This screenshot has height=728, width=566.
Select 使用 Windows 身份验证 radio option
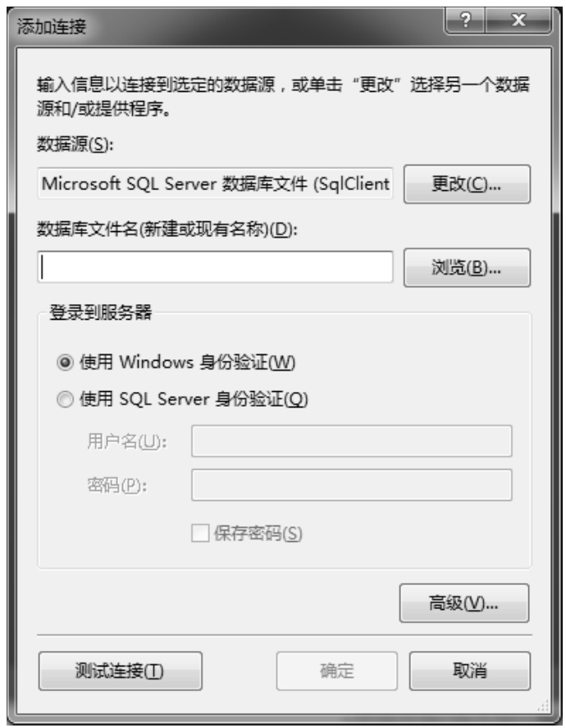(65, 362)
